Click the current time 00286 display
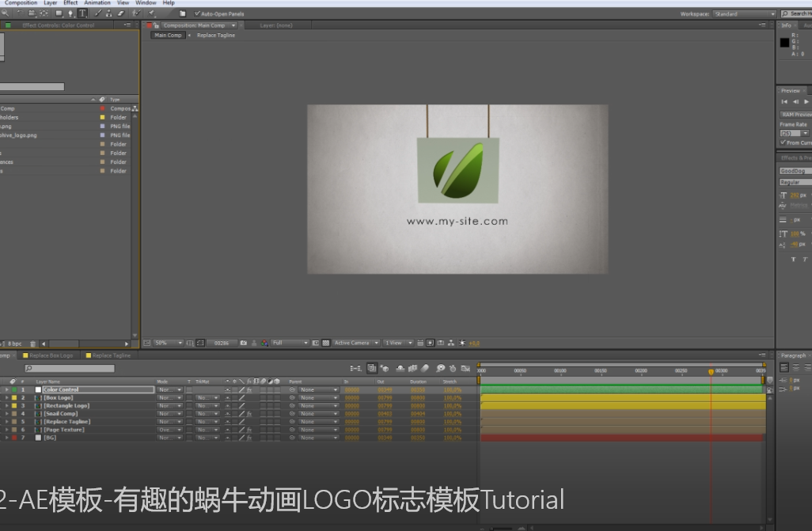Image resolution: width=812 pixels, height=531 pixels. click(222, 343)
